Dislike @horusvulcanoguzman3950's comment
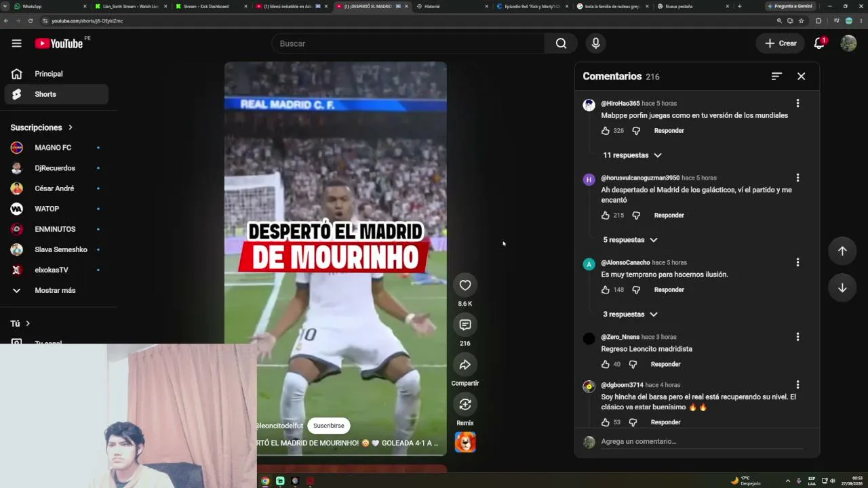Viewport: 868px width, 488px height. click(x=636, y=216)
